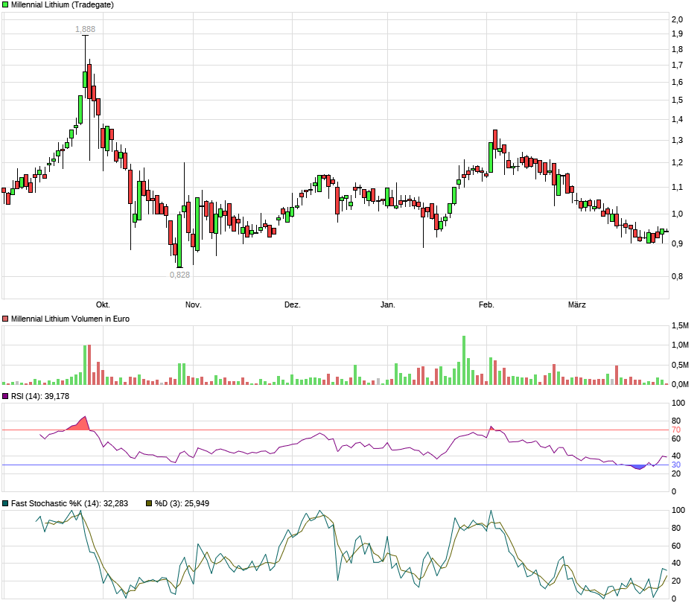Jump to the Okt. month label
This screenshot has height=606, width=700.
tap(103, 304)
